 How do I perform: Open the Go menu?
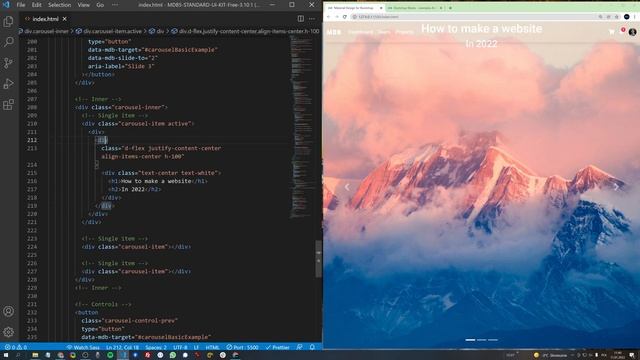[x=100, y=5]
